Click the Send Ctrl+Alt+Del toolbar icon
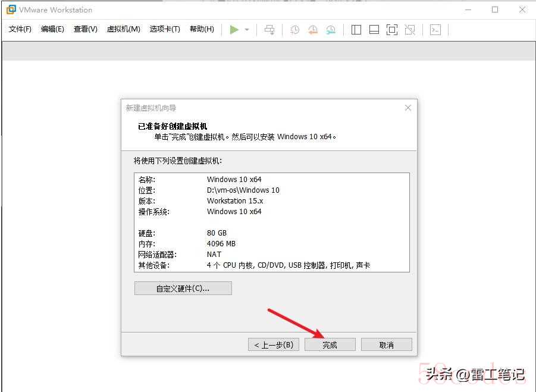536x392 pixels. 269,30
